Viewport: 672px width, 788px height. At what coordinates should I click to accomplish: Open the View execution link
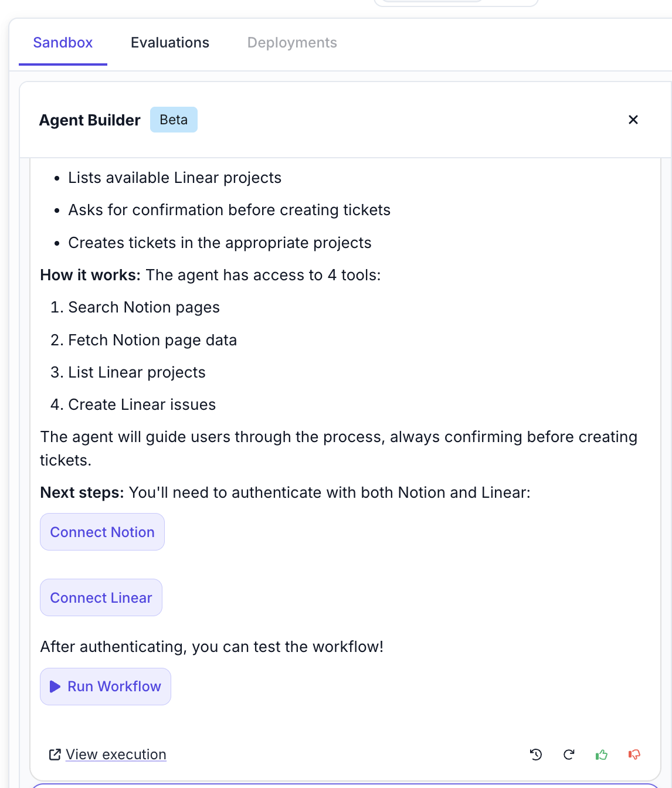point(116,755)
